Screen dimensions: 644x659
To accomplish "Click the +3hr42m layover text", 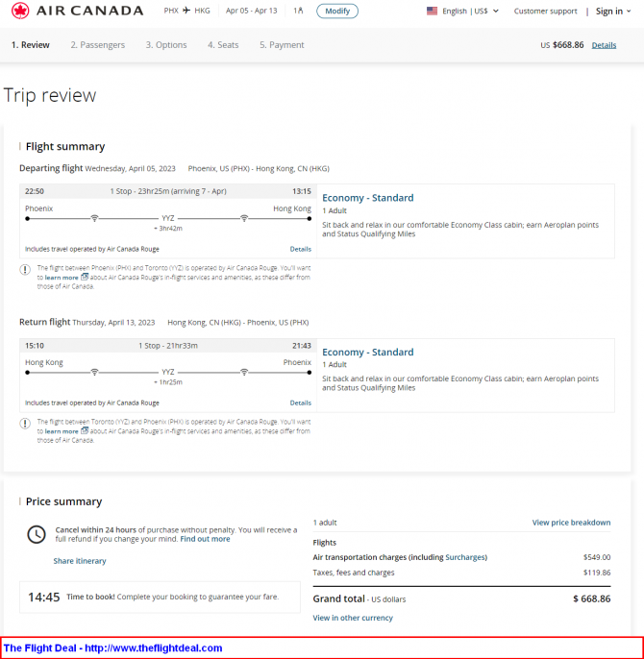I will click(168, 229).
